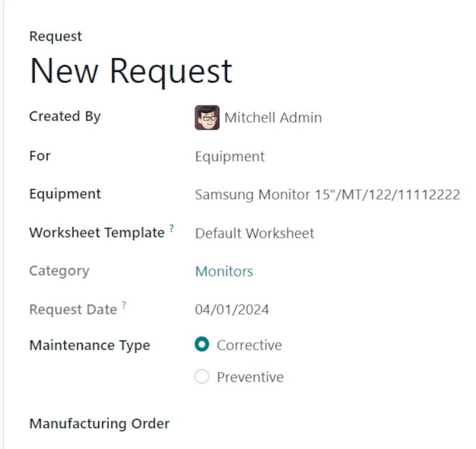Click the small Request heading above title
This screenshot has width=476, height=449.
tap(55, 37)
